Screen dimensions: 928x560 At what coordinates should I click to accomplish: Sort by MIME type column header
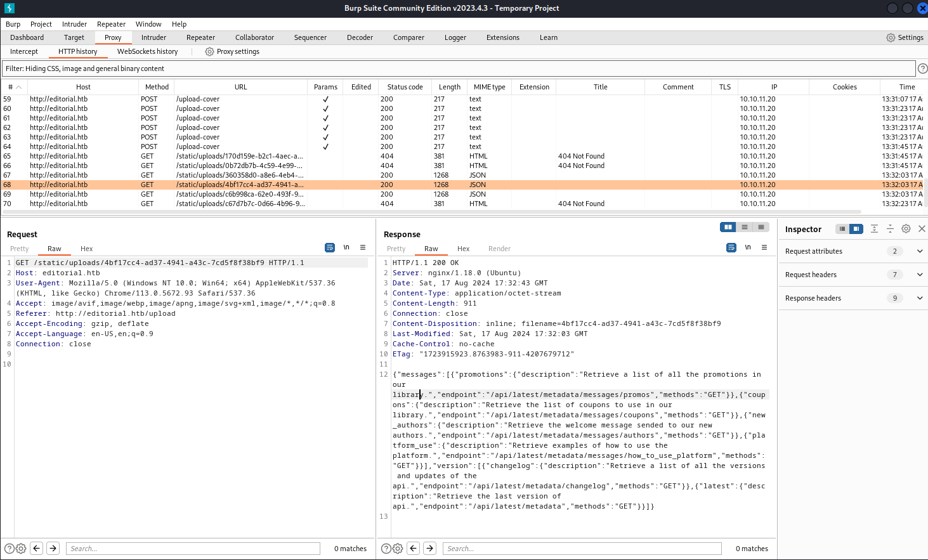pyautogui.click(x=489, y=87)
